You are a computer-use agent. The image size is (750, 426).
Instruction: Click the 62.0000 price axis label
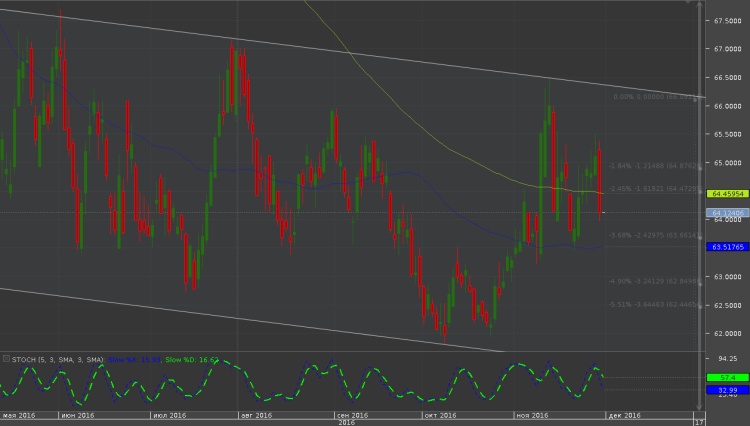pyautogui.click(x=728, y=334)
